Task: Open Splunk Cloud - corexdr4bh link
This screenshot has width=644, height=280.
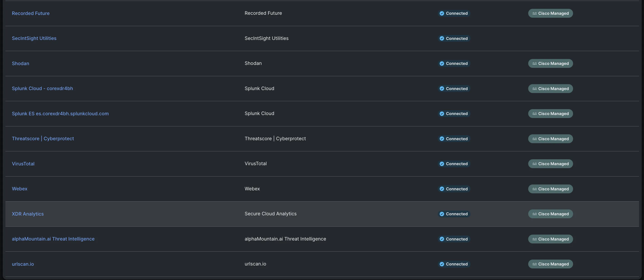Action: 42,88
